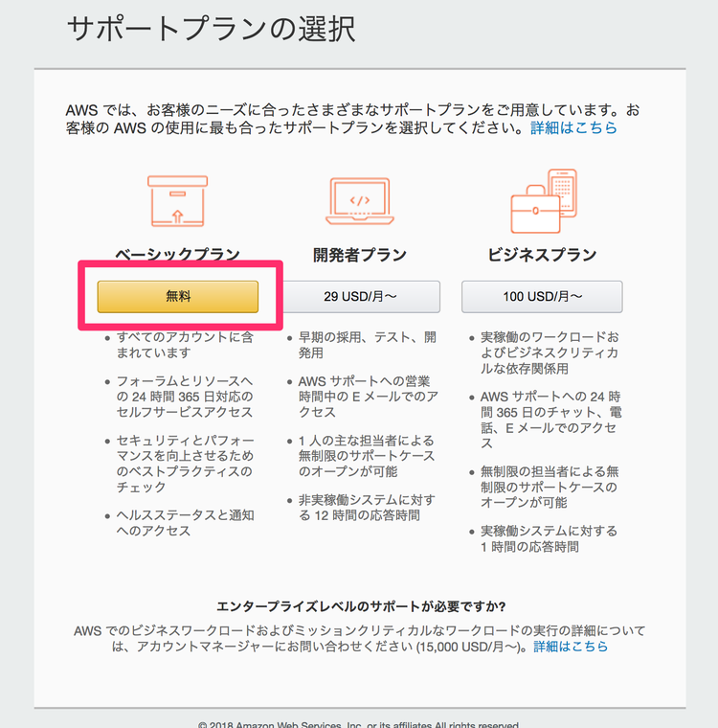The image size is (718, 728).
Task: Click bullet text AWS サポートへの営業時間中の E メール
Action: click(x=369, y=397)
